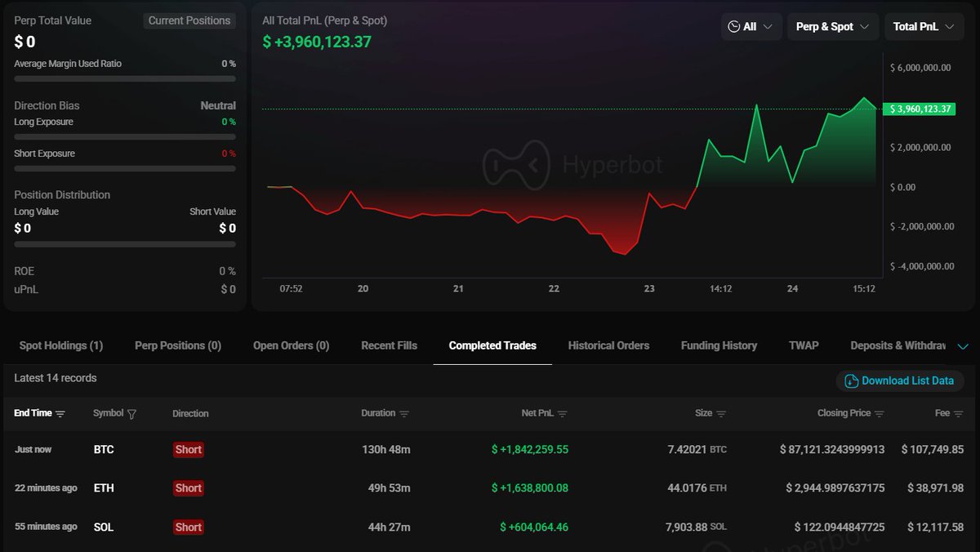Open the Symbol filter funnel icon
The image size is (980, 552).
(x=132, y=414)
